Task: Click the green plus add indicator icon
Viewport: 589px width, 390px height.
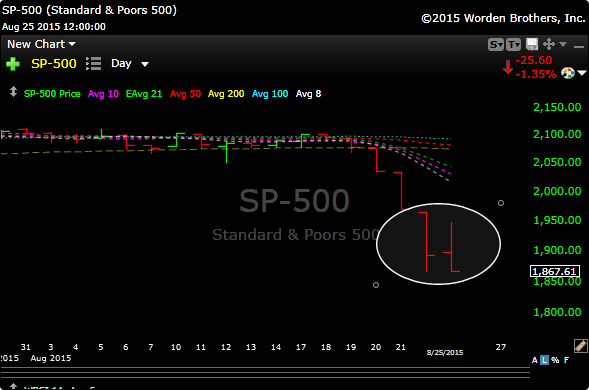Action: pyautogui.click(x=13, y=64)
